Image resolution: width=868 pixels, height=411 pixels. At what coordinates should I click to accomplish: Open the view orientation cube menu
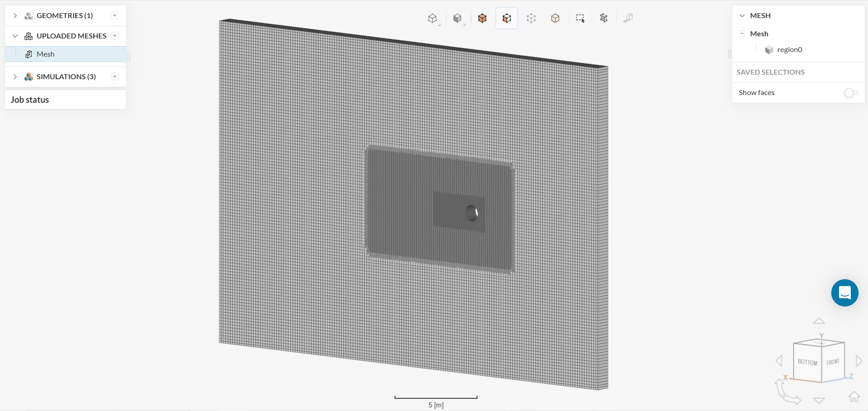tap(433, 18)
